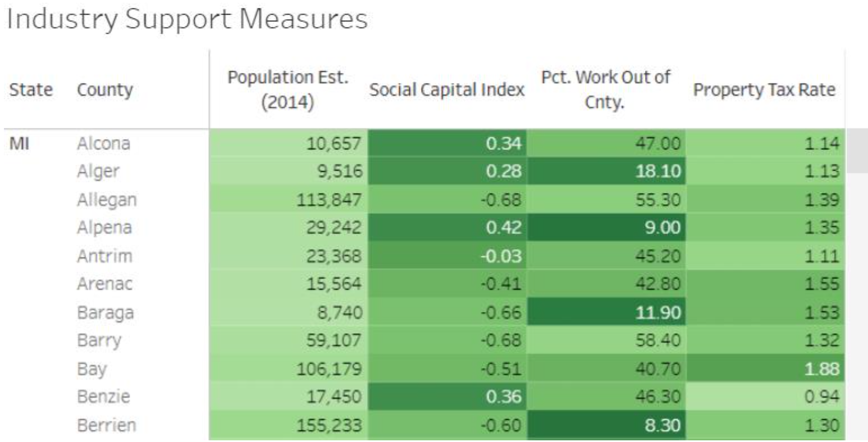This screenshot has height=442, width=868.
Task: Click Alpena's Social Capital Index cell 0.42
Action: [504, 228]
